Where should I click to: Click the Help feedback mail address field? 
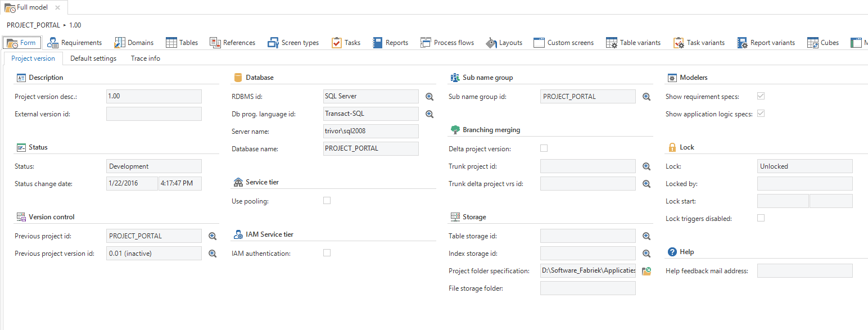click(x=804, y=271)
